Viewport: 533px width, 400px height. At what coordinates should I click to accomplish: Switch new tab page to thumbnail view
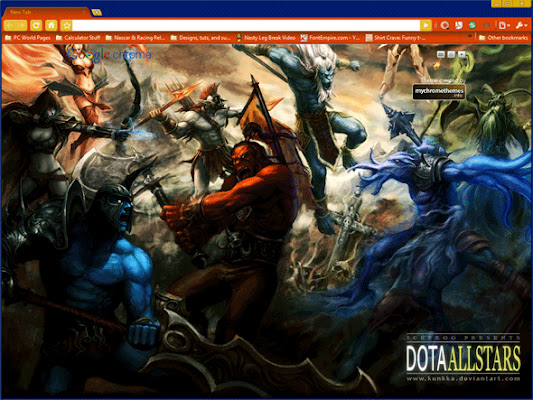441,54
